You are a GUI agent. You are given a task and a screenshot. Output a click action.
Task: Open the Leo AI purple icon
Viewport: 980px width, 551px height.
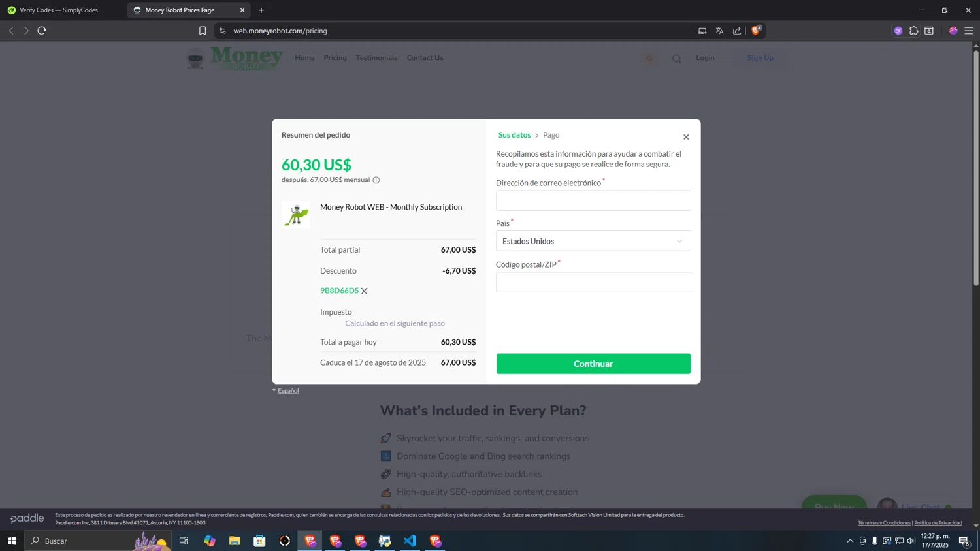coord(898,31)
